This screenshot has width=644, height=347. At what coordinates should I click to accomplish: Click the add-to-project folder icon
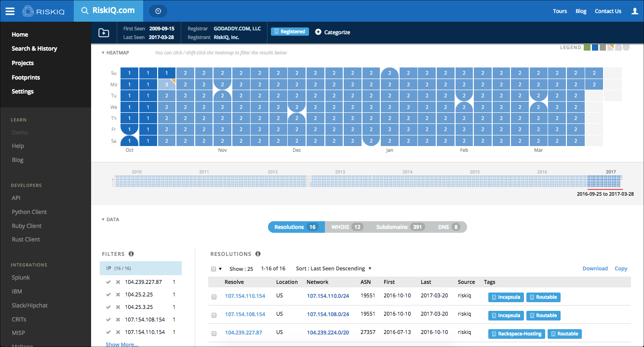point(104,32)
